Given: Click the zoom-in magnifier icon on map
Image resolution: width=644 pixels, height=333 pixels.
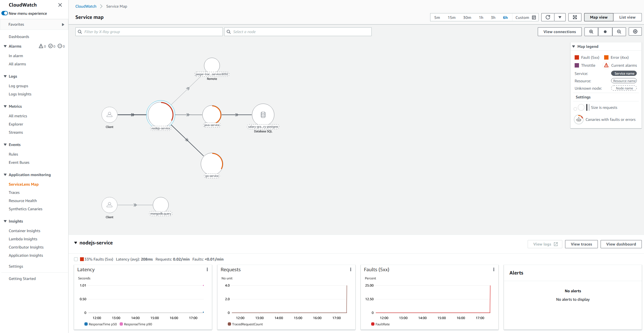Looking at the screenshot, I should [591, 31].
